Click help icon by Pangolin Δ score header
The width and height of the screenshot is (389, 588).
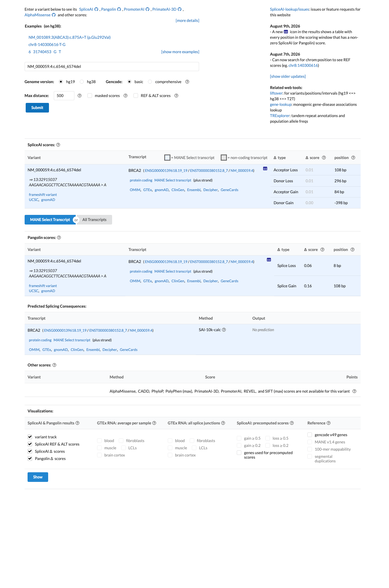(x=322, y=250)
